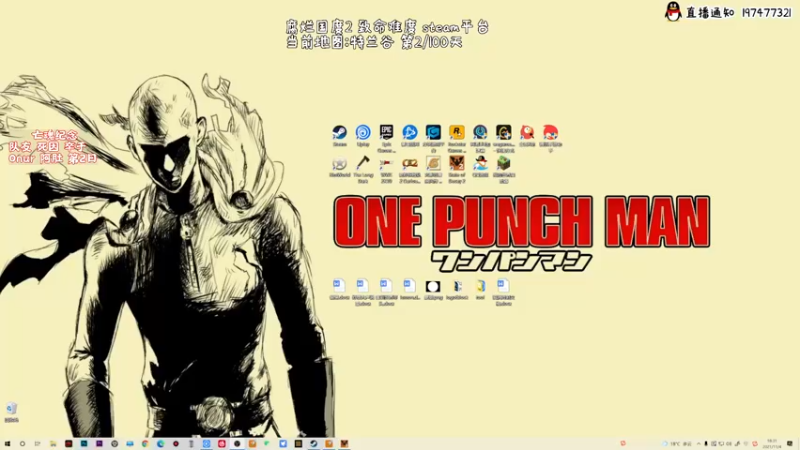Open the orange leaf swirl shortcut
The width and height of the screenshot is (800, 450).
[433, 169]
